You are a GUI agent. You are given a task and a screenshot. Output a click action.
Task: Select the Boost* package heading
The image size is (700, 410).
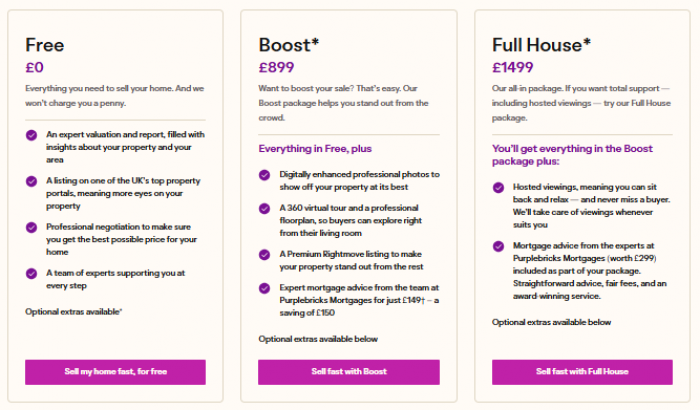288,45
